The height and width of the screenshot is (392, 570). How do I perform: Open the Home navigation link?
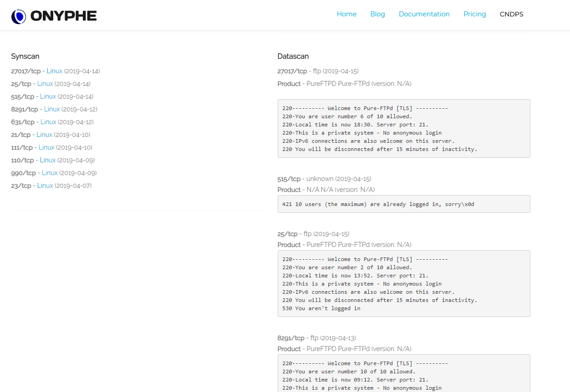pyautogui.click(x=346, y=14)
